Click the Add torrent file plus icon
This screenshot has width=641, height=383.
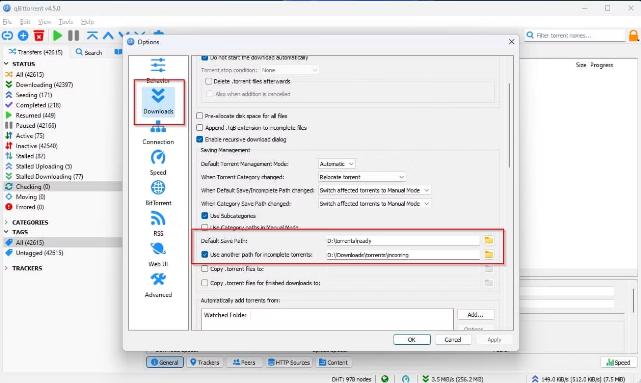[23, 36]
